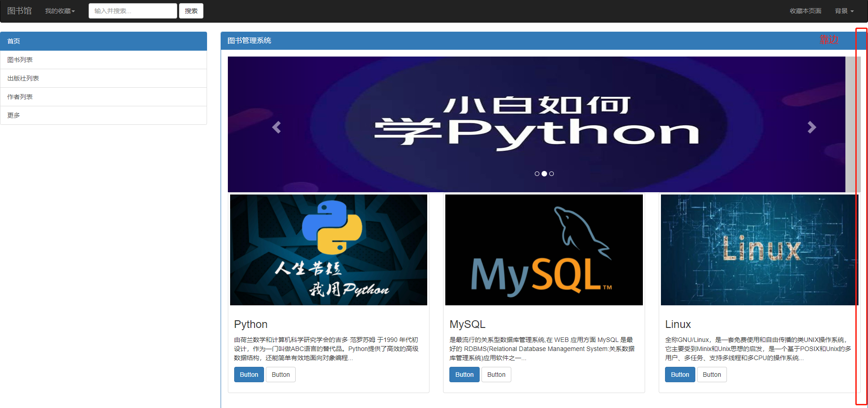Select the first carousel indicator dot
The height and width of the screenshot is (408, 868).
(537, 174)
